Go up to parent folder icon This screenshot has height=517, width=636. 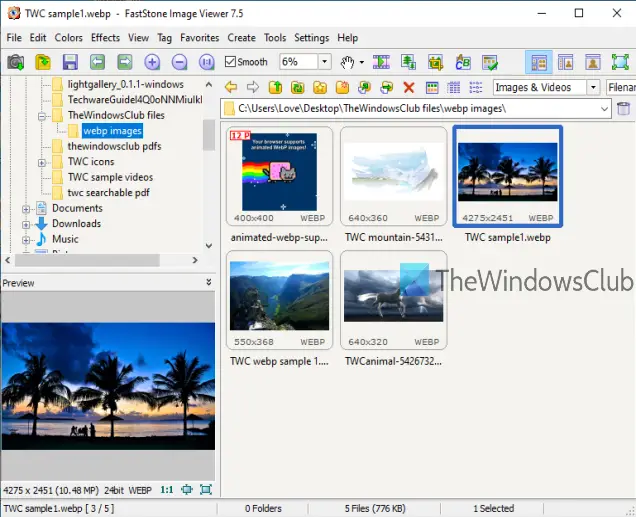pyautogui.click(x=275, y=87)
